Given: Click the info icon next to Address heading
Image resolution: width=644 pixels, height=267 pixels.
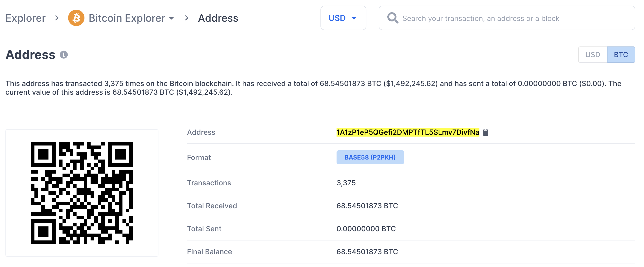Looking at the screenshot, I should click(64, 54).
